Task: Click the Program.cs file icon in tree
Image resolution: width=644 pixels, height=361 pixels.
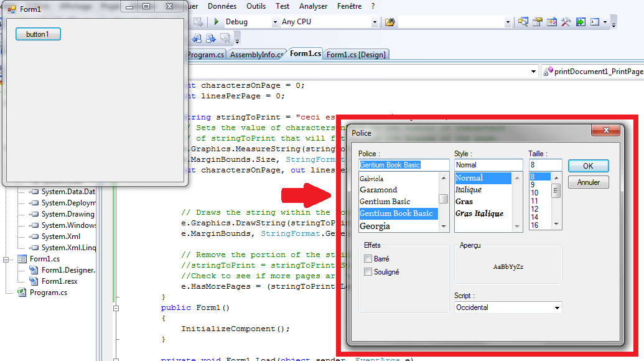Action: [22, 293]
